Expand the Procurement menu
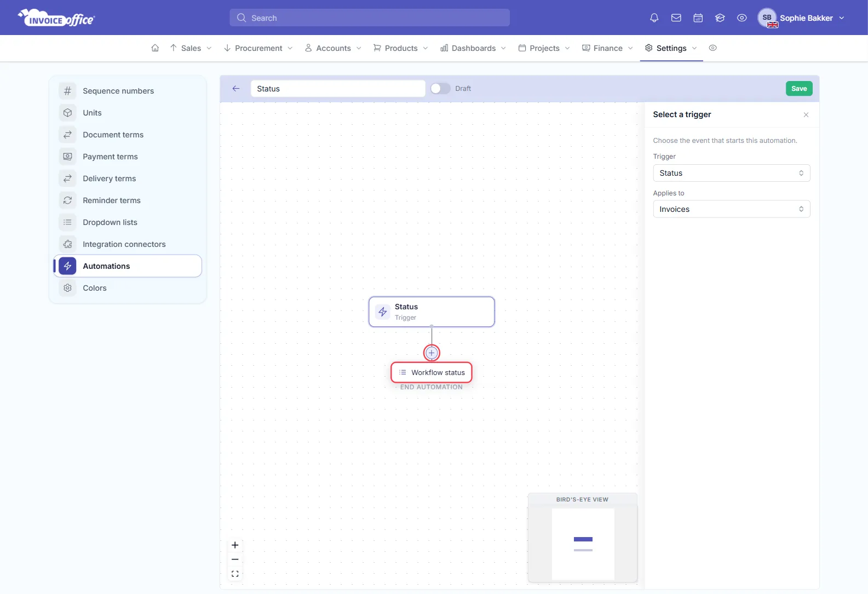The height and width of the screenshot is (594, 868). pyautogui.click(x=258, y=48)
